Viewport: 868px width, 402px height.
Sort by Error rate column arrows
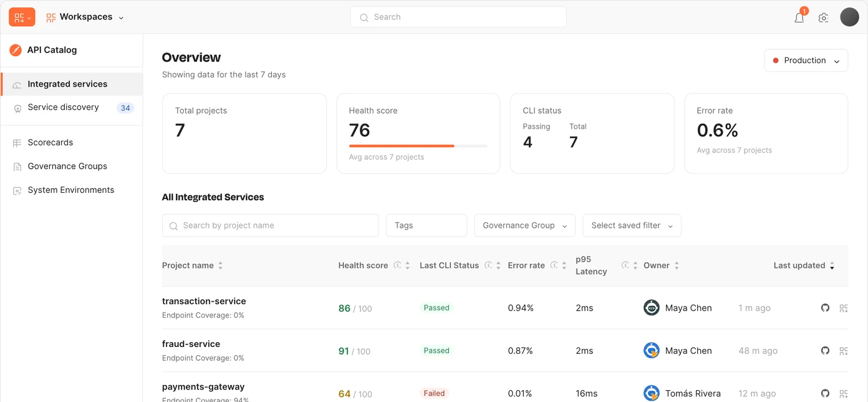pos(564,265)
